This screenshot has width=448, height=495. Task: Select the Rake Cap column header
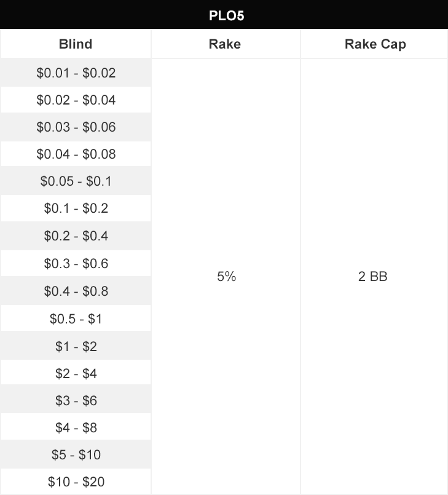(x=374, y=44)
